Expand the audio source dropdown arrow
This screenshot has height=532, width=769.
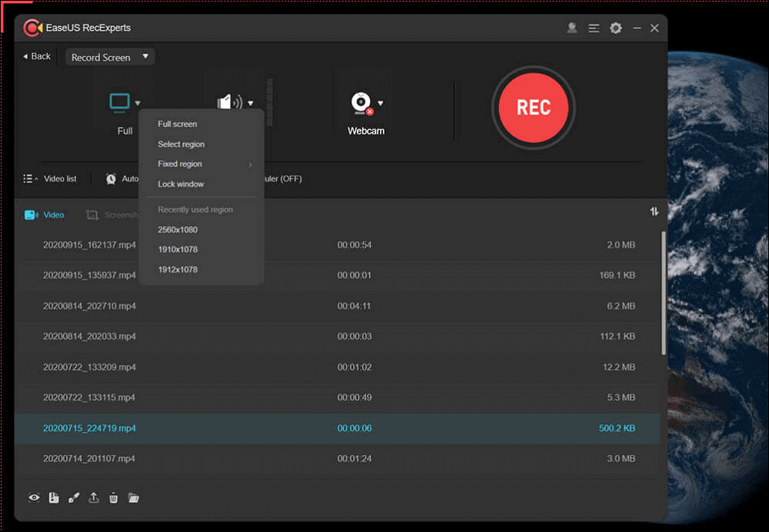[251, 103]
